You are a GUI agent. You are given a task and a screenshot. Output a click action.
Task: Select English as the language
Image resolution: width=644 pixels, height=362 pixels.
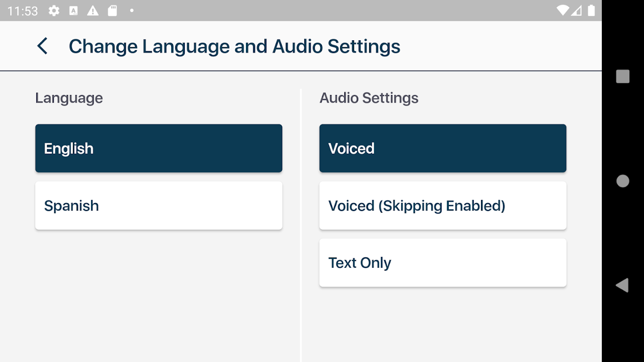159,148
